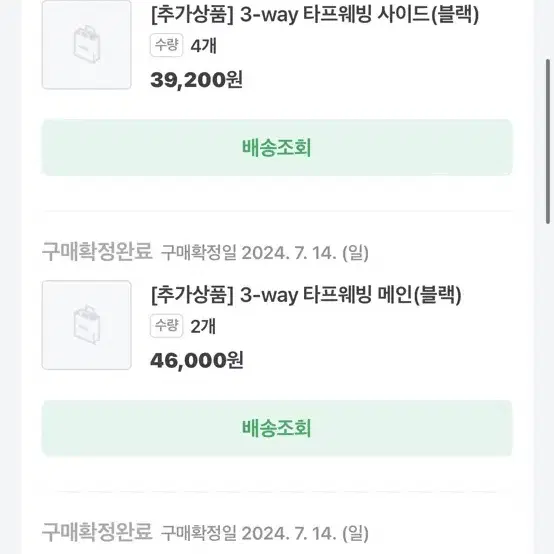
Task: Tap 배송조회 button under the 39,200원 order
Action: 277,147
